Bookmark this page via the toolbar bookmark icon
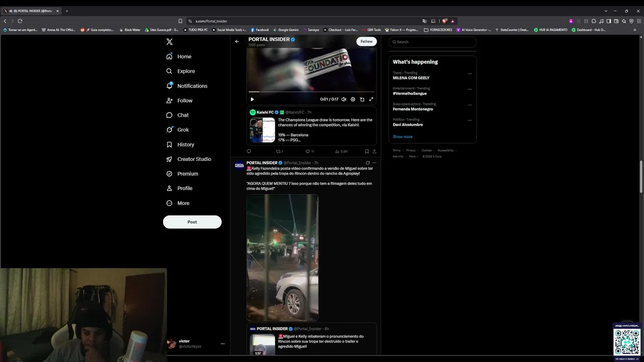This screenshot has height=362, width=644. tap(180, 21)
